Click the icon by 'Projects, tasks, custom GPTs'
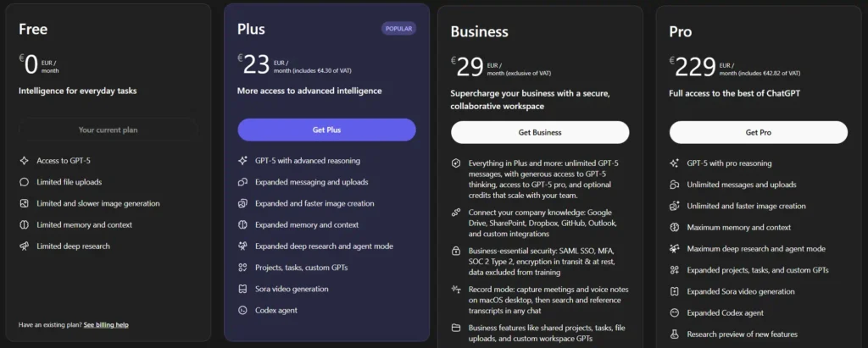Image resolution: width=868 pixels, height=348 pixels. (242, 268)
